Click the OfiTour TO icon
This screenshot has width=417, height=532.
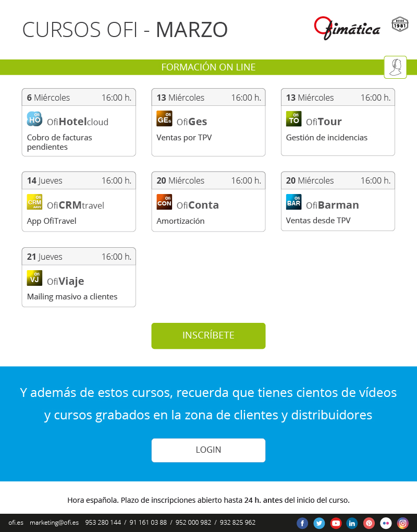(x=293, y=119)
